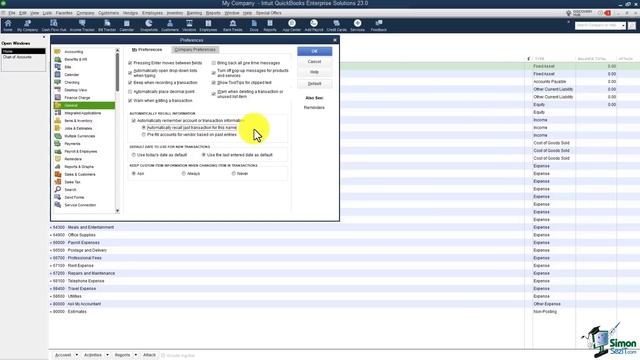Click the Default button in the Preferences dialog

pyautogui.click(x=314, y=84)
